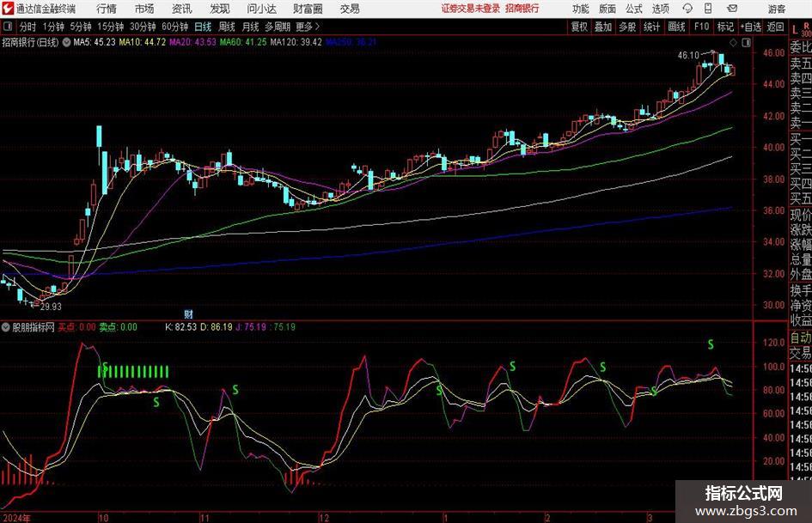Add stock with +自选 button
The width and height of the screenshot is (812, 523).
pos(750,27)
